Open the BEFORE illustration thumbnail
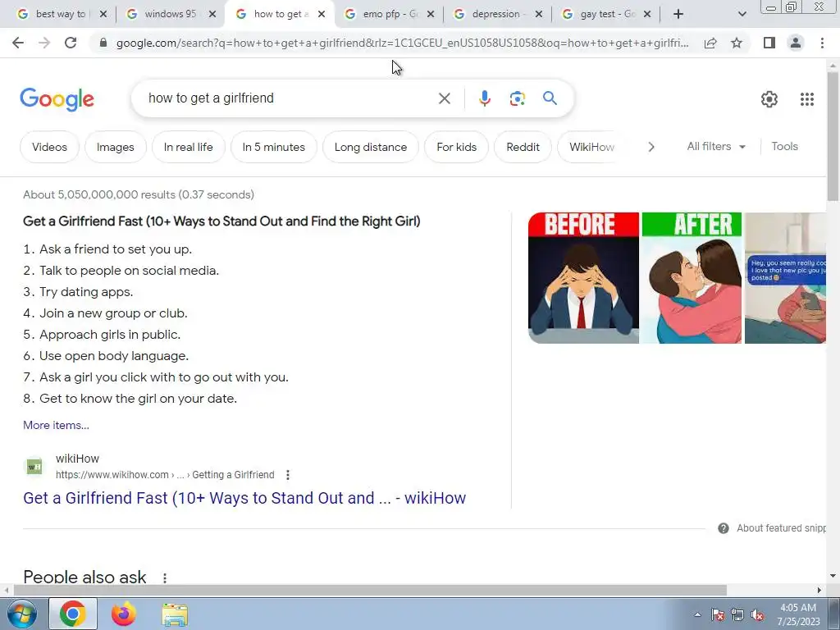 [x=583, y=278]
